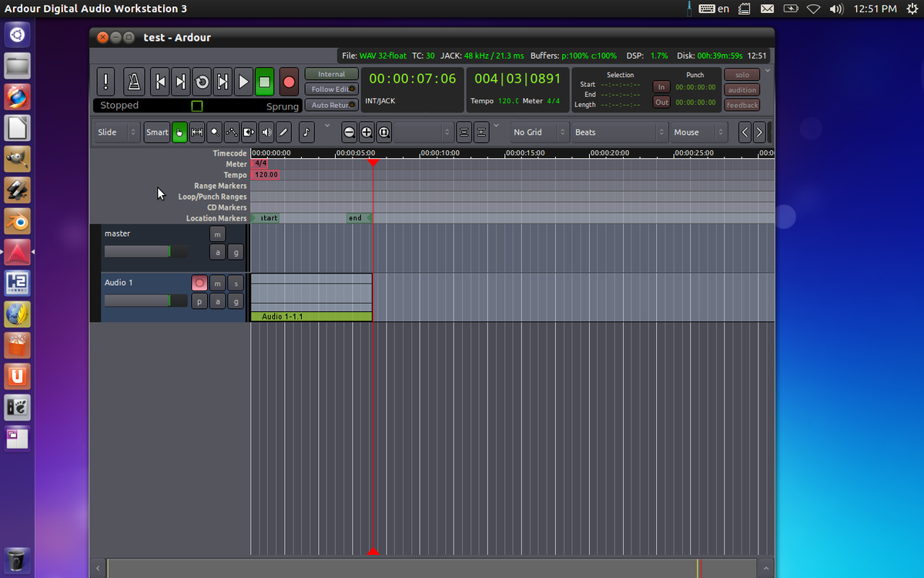Click the panic exclamation-mark button
Image resolution: width=924 pixels, height=578 pixels.
click(x=106, y=81)
